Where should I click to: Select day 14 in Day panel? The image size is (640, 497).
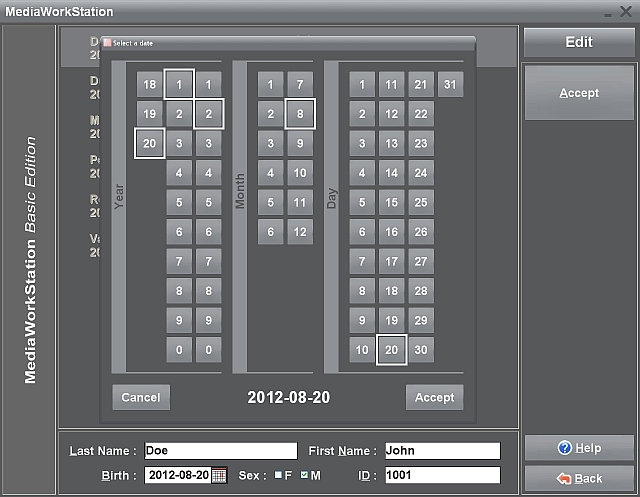pos(391,173)
